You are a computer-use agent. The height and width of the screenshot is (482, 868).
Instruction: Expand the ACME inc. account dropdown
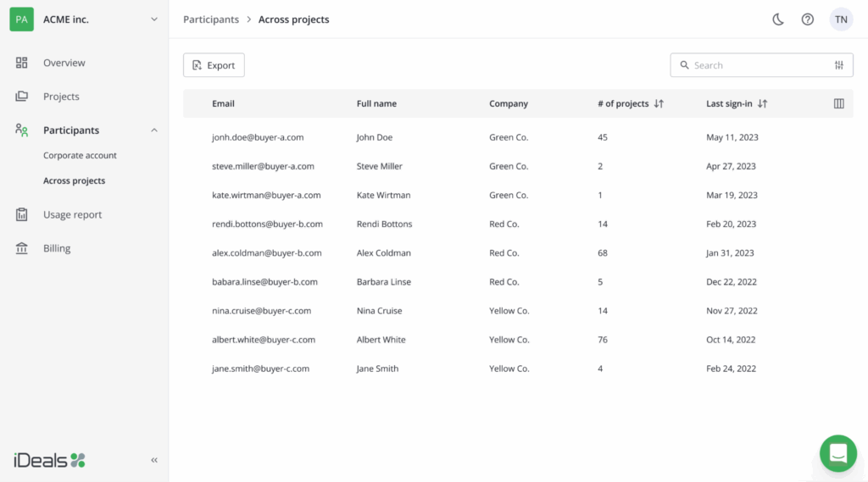click(x=154, y=19)
